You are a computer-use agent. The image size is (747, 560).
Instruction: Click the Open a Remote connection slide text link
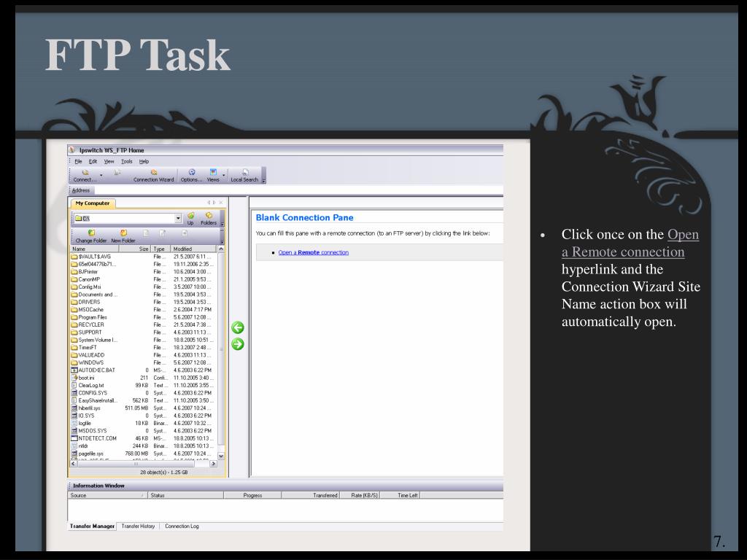coord(630,243)
